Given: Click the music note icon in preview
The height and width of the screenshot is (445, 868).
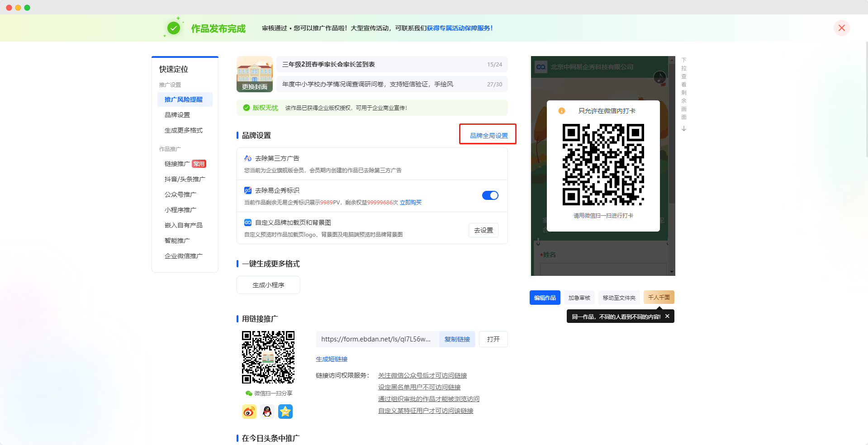Looking at the screenshot, I should pos(659,77).
